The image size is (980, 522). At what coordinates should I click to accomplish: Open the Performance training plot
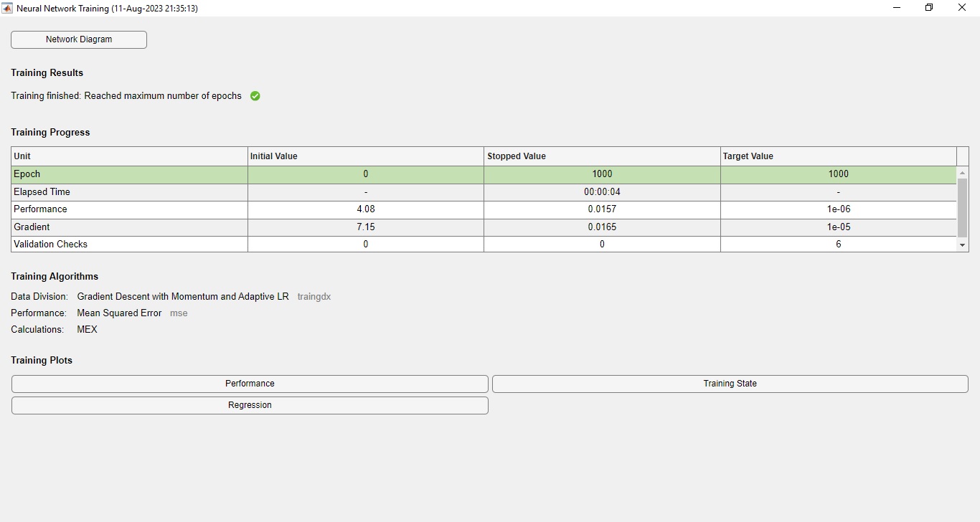point(250,384)
